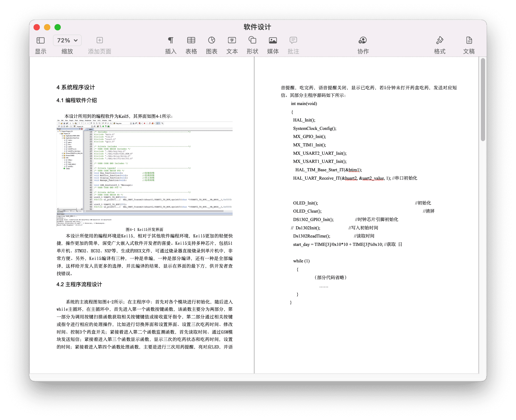Click the comment //清屏

(429, 211)
